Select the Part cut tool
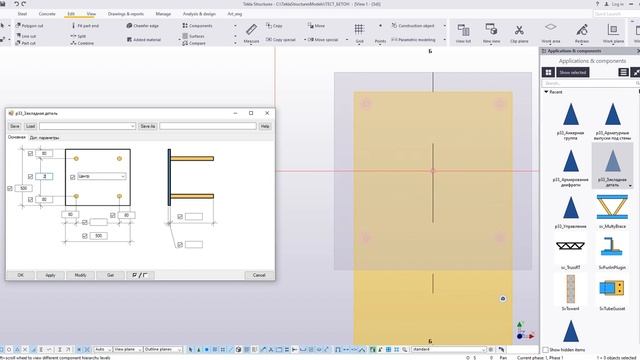 [x=25, y=43]
